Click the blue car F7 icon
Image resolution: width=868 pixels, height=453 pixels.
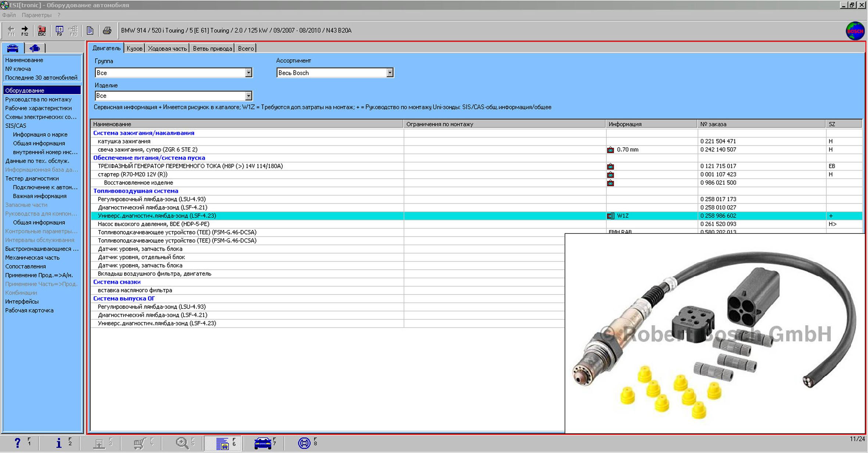[263, 443]
